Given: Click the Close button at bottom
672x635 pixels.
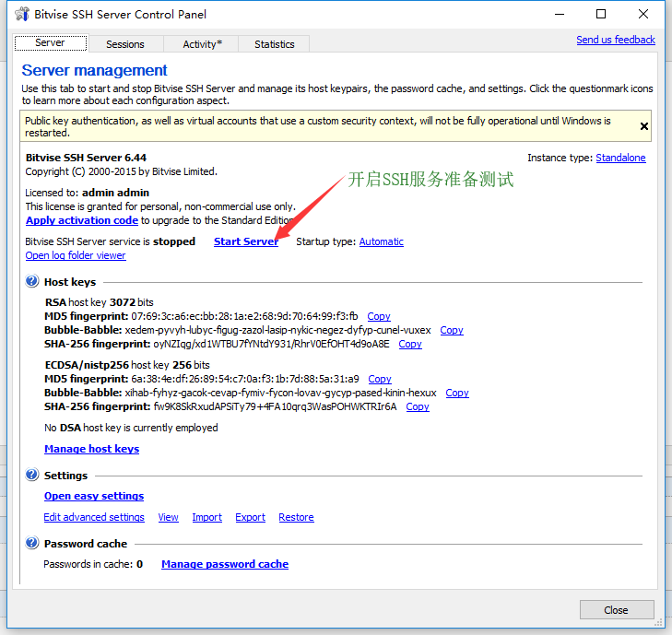Looking at the screenshot, I should (617, 610).
